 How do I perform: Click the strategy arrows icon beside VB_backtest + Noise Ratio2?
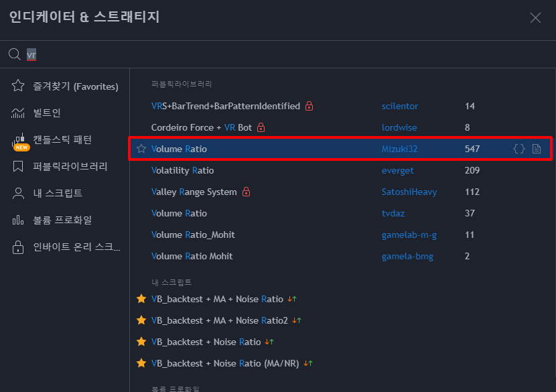tap(297, 321)
